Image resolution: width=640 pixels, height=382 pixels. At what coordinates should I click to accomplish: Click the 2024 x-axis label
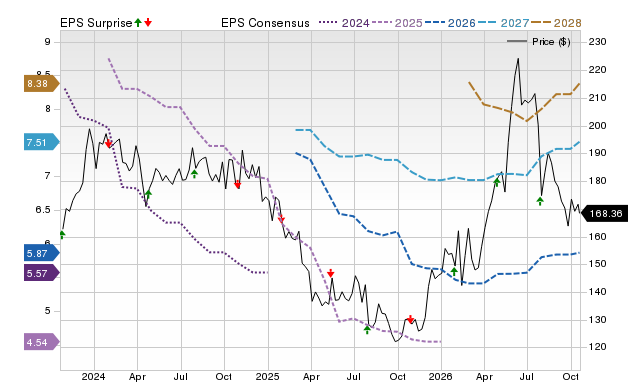click(93, 376)
